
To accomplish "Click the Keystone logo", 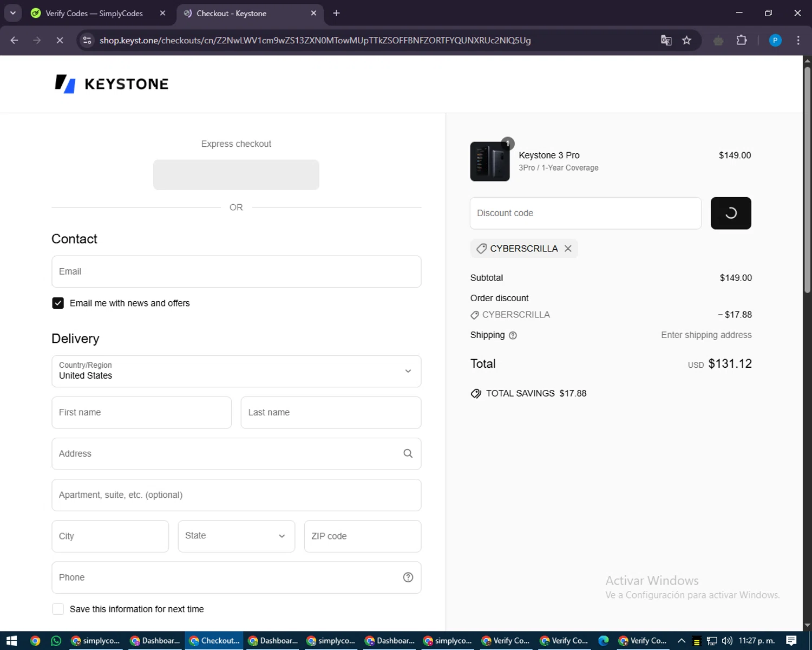I will click(x=112, y=84).
